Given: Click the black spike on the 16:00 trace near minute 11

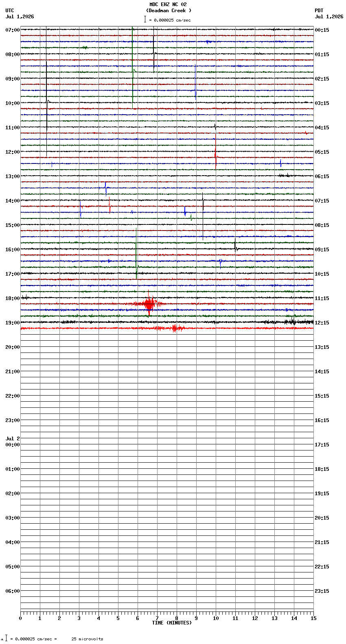Looking at the screenshot, I should [x=235, y=246].
